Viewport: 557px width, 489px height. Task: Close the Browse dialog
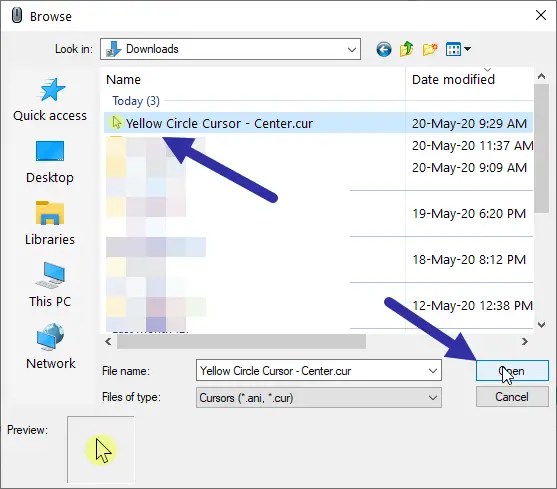(x=541, y=15)
